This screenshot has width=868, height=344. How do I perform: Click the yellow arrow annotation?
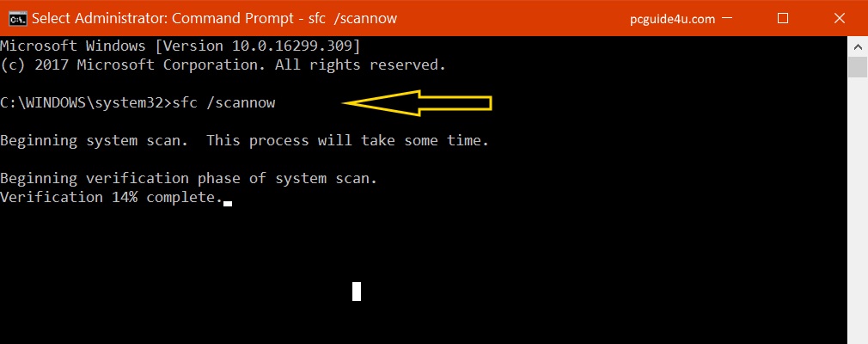(x=417, y=103)
